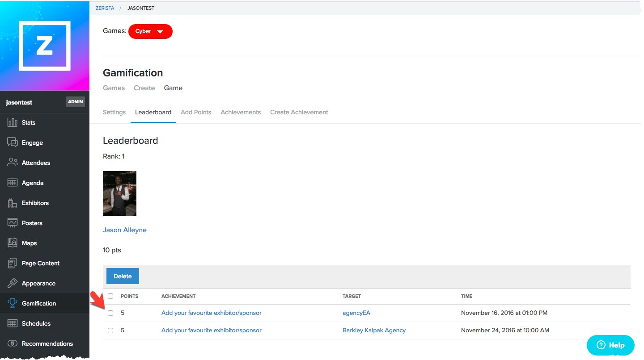Go to the Achievements tab
Image resolution: width=644 pixels, height=360 pixels.
pyautogui.click(x=241, y=112)
